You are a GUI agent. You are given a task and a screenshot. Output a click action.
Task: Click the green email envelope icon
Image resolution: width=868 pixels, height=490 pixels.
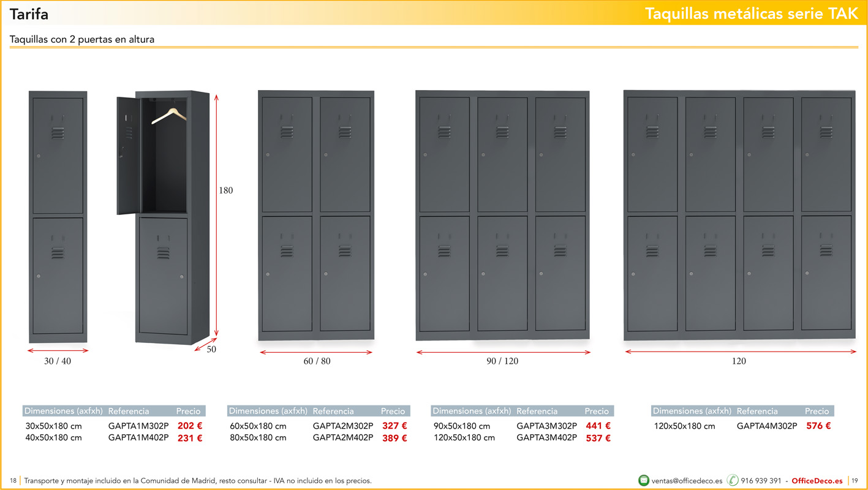click(x=644, y=480)
